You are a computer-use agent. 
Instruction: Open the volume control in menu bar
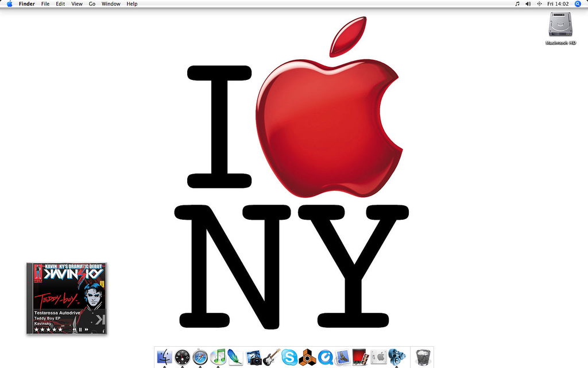[528, 4]
